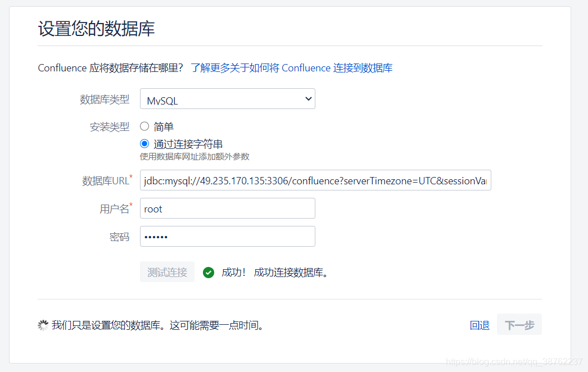Image resolution: width=588 pixels, height=372 pixels.
Task: Select the 简单 install type radio button
Action: point(144,126)
